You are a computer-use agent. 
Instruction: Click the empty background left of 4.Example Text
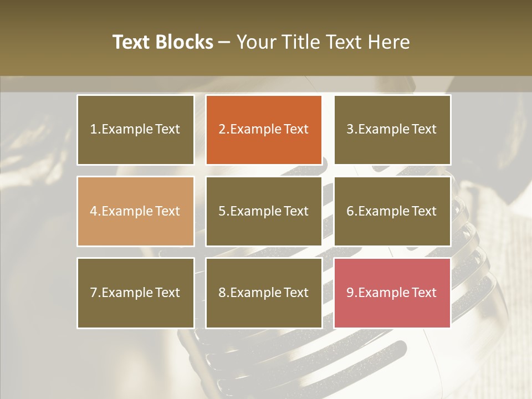click(x=36, y=211)
